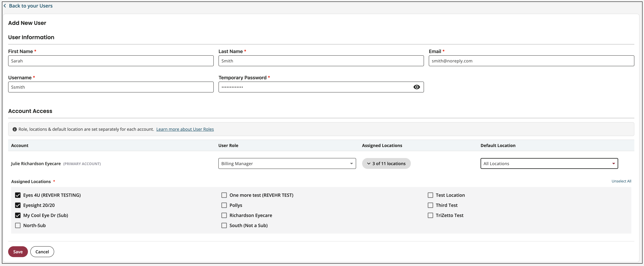644x266 pixels.
Task: Enable Richardson Eyecare location
Action: (x=224, y=215)
